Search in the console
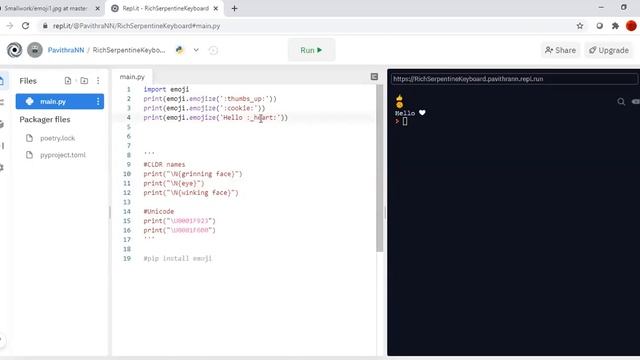The image size is (640, 360). [x=621, y=102]
